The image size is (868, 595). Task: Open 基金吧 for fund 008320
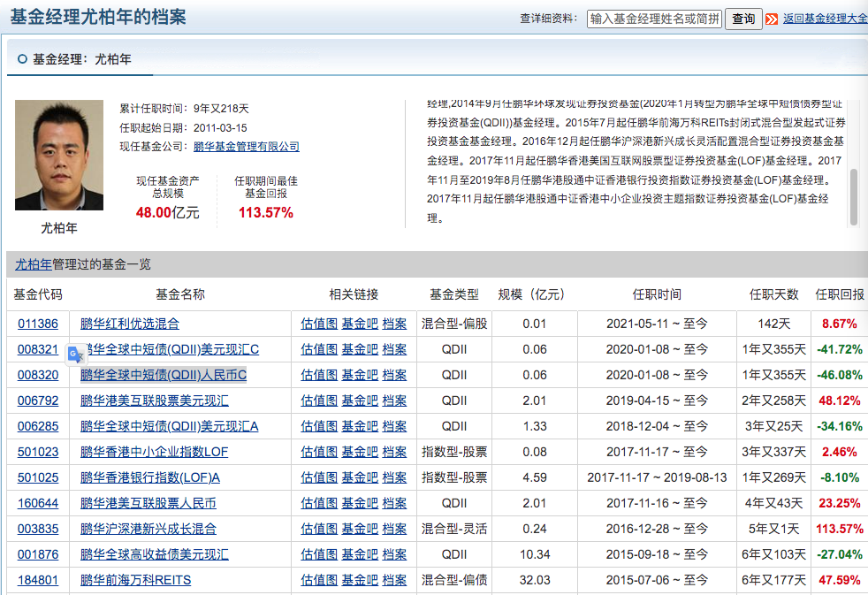coord(360,375)
